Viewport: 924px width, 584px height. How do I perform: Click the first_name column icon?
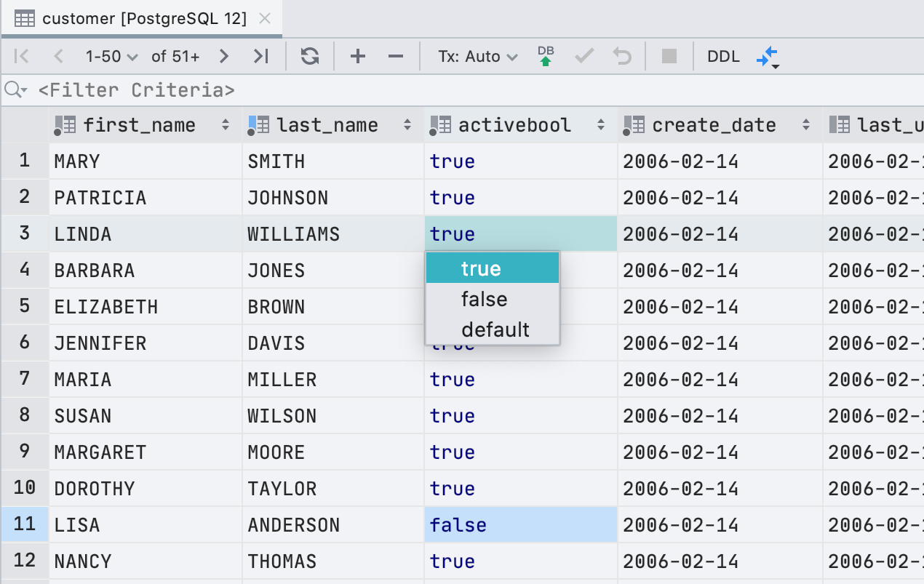pyautogui.click(x=65, y=125)
